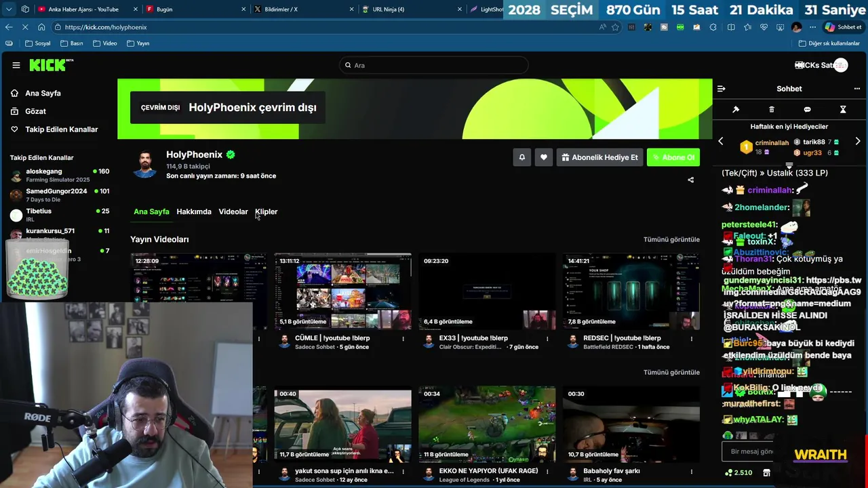Click Tümünü görüntüle for Yayın Videoları
The width and height of the screenshot is (868, 488).
[x=671, y=239]
